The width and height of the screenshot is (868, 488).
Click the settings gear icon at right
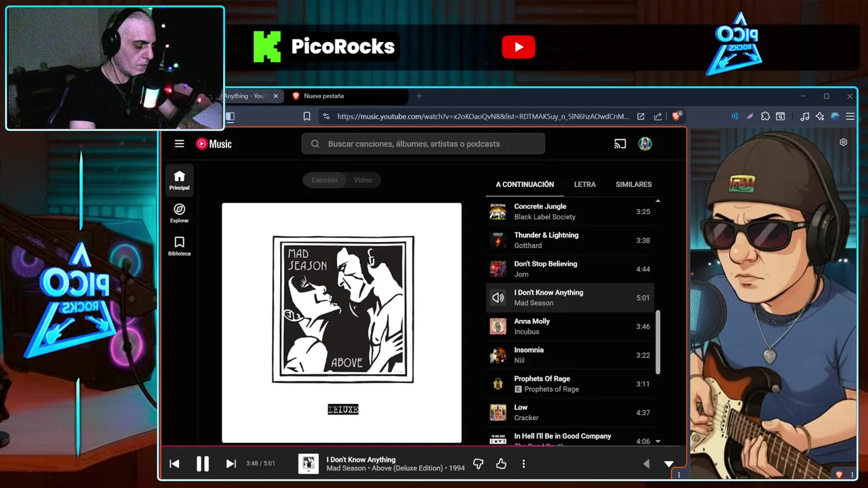(x=843, y=142)
